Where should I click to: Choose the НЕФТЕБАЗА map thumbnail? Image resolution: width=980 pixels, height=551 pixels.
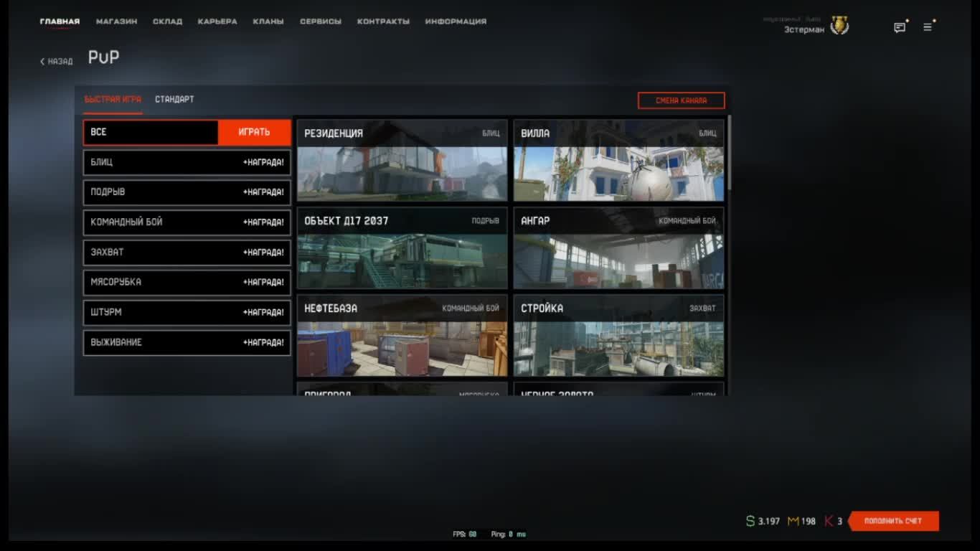[x=402, y=336]
